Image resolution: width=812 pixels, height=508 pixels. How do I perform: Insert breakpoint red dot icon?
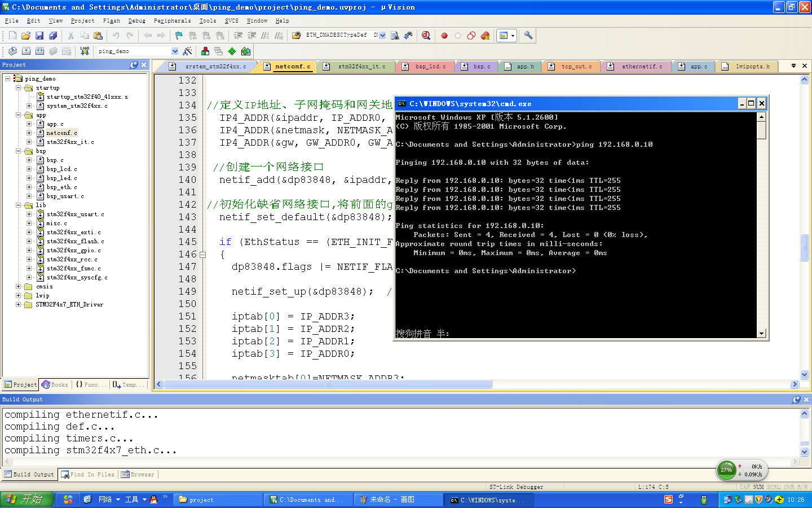[444, 36]
